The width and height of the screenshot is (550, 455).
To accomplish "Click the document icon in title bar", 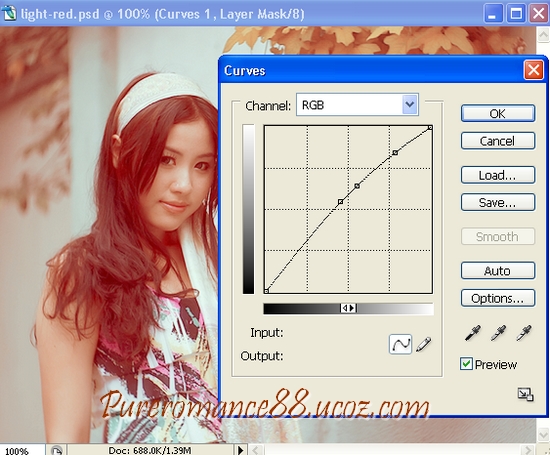I will coord(9,13).
